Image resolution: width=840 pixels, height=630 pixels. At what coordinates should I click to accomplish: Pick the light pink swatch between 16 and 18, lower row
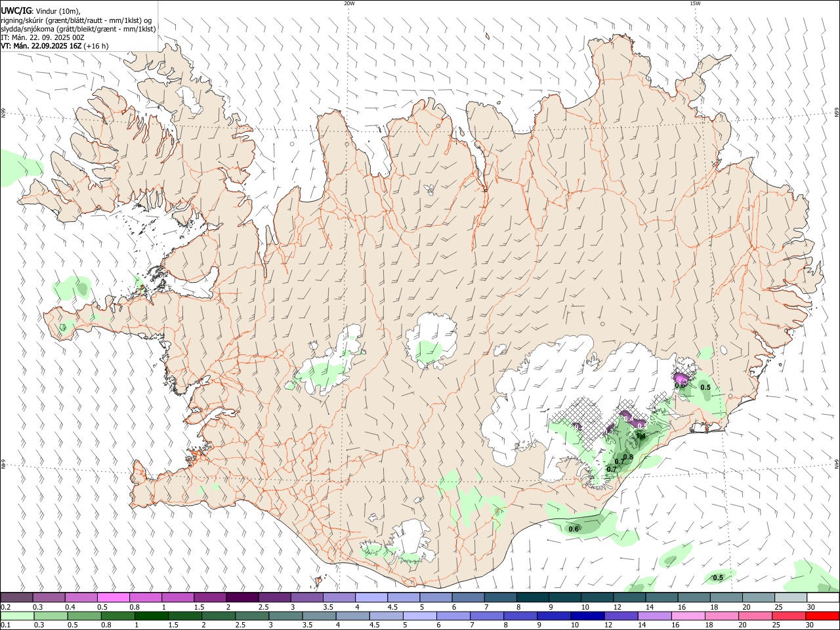688,616
